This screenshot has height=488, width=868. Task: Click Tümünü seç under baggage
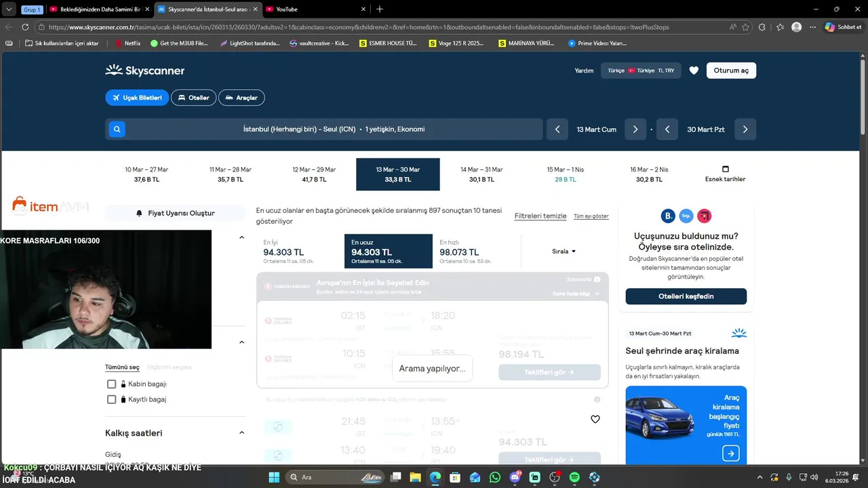tap(122, 367)
